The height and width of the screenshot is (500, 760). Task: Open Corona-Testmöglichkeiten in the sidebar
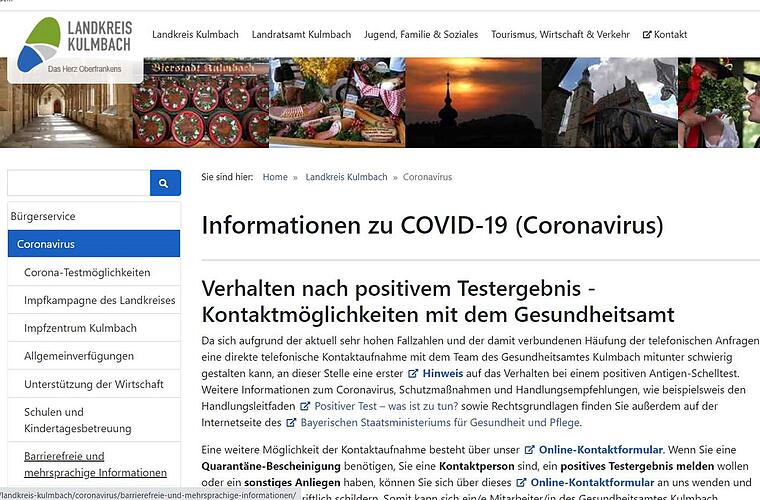(x=87, y=272)
